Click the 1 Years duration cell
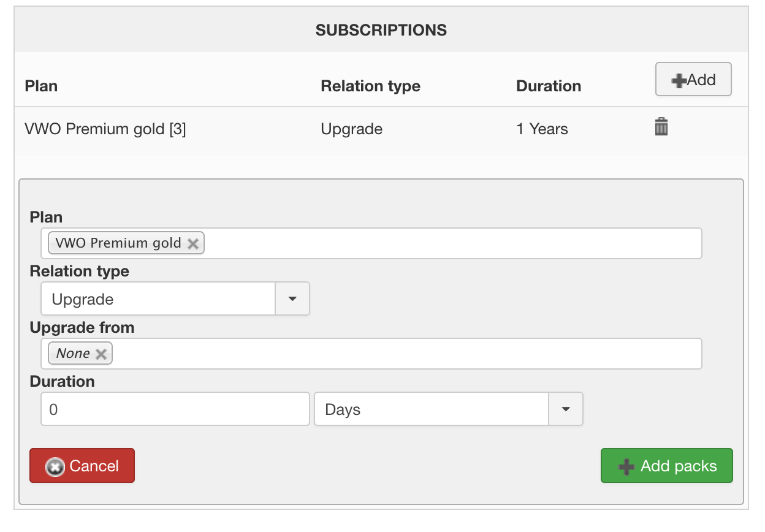 542,129
